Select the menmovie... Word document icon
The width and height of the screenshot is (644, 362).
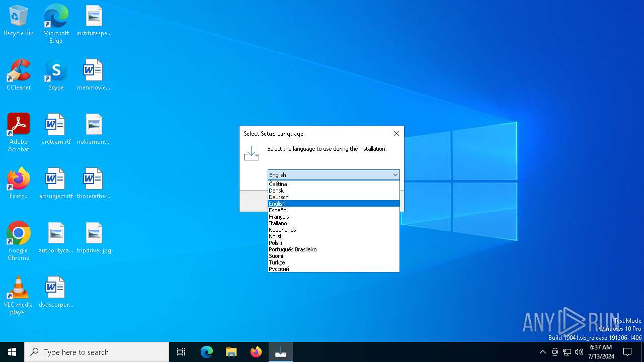94,75
